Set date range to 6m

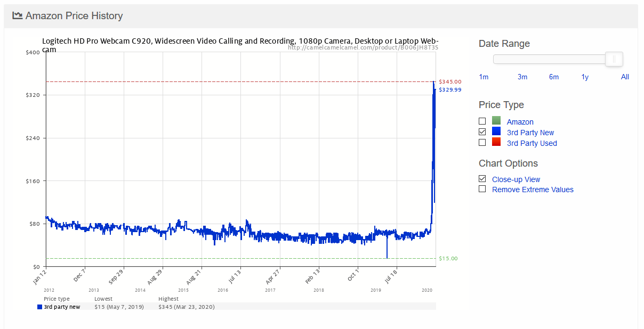pyautogui.click(x=554, y=77)
